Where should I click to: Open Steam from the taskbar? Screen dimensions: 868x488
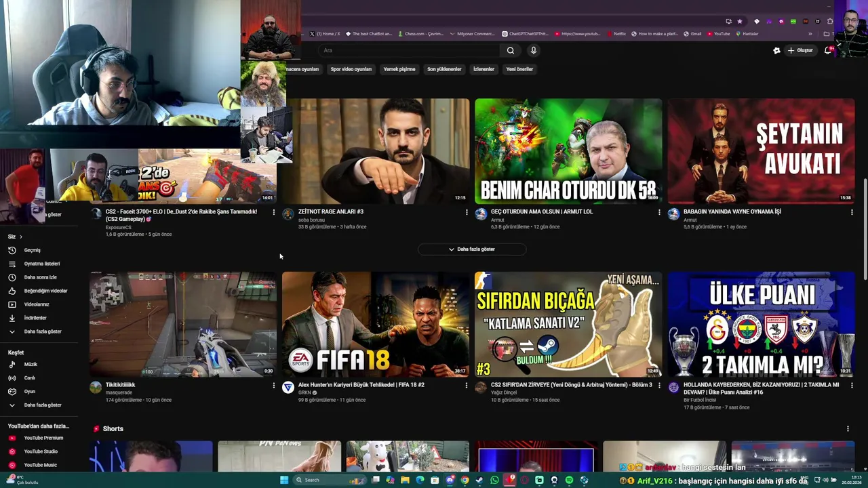tap(479, 480)
